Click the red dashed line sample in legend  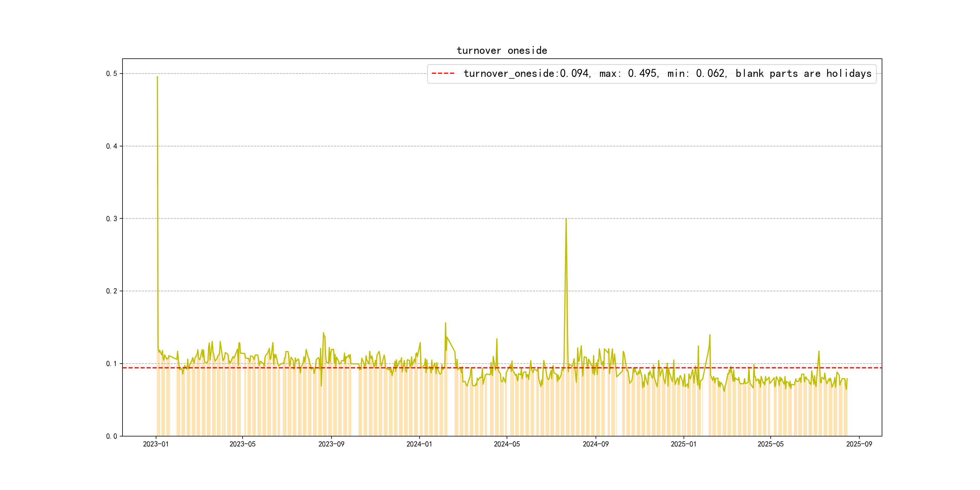[x=443, y=73]
